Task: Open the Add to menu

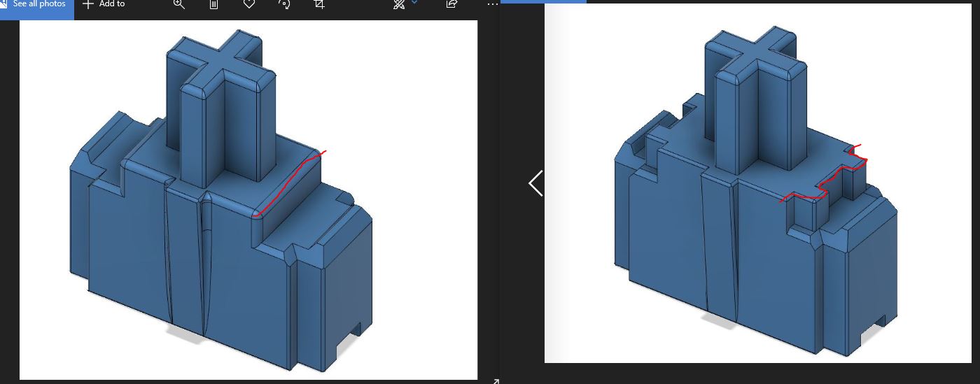Action: click(111, 4)
